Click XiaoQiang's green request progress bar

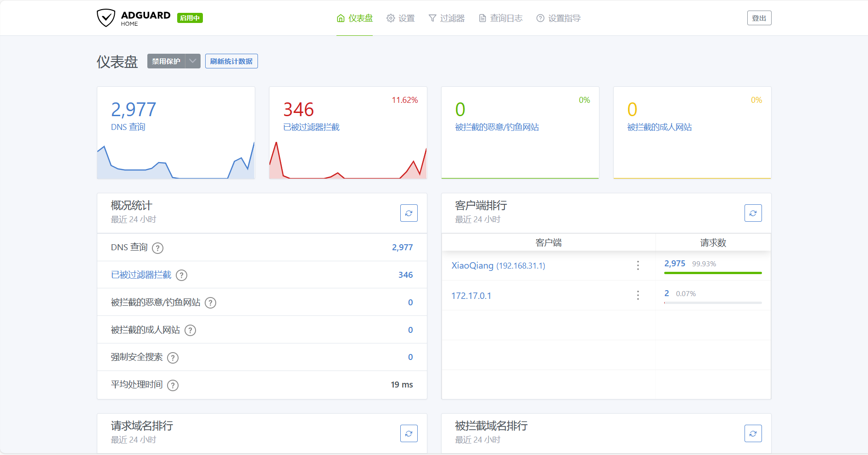(713, 273)
